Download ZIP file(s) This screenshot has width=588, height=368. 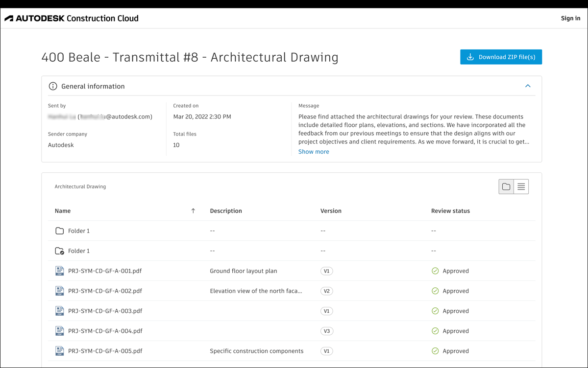[501, 57]
